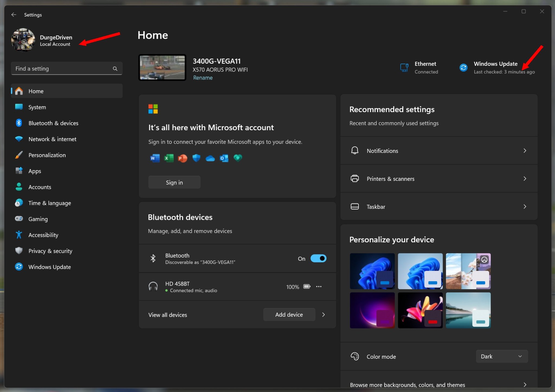This screenshot has height=392, width=555.
Task: Click the Sign in button
Action: coord(174,182)
